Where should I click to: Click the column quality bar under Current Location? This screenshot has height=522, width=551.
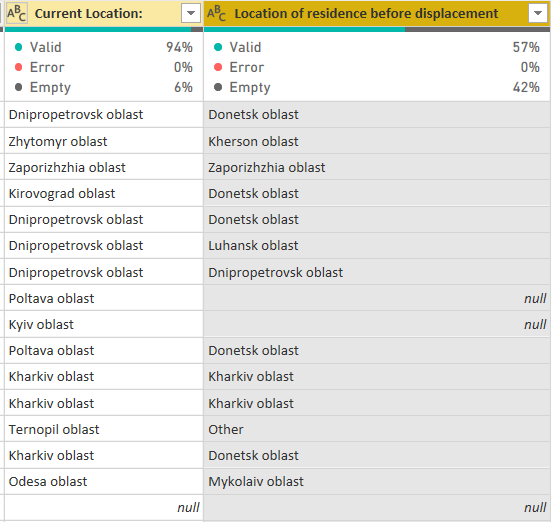click(x=104, y=30)
